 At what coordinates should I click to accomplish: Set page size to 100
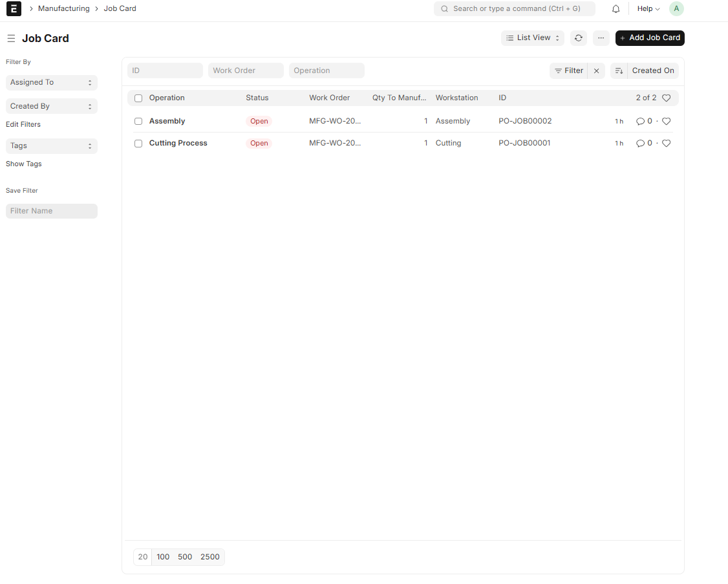tap(163, 557)
